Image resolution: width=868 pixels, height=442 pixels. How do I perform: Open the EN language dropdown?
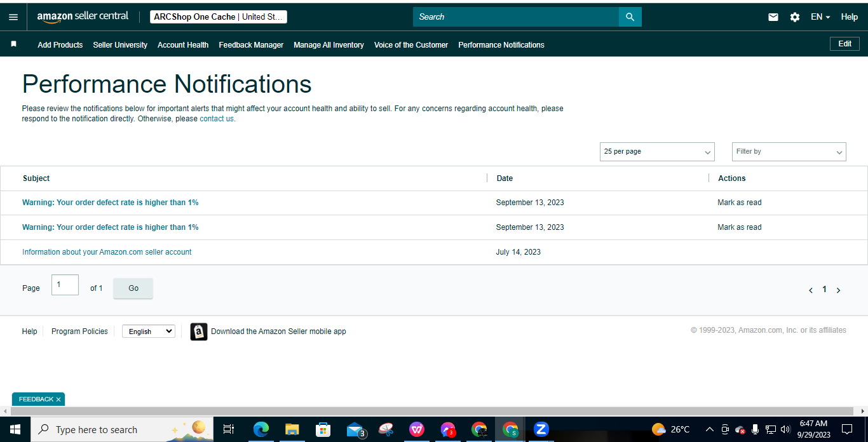(x=820, y=17)
